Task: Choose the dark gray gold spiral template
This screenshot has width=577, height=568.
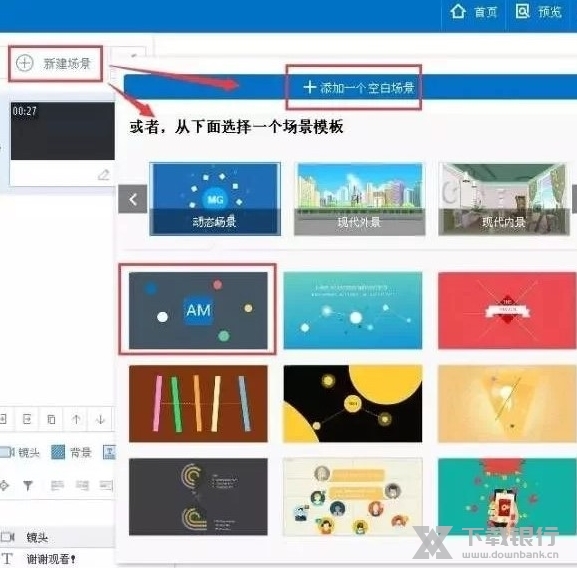Action: click(198, 497)
